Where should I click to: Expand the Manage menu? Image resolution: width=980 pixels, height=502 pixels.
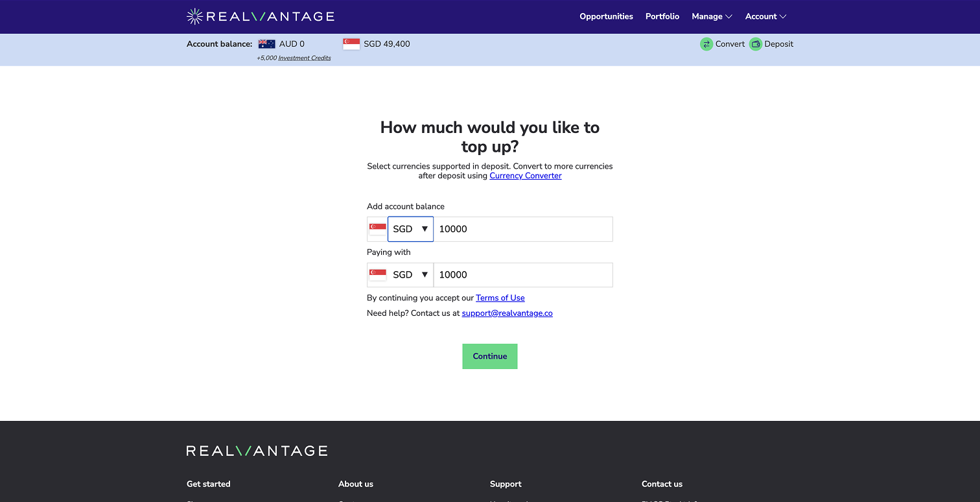point(711,16)
